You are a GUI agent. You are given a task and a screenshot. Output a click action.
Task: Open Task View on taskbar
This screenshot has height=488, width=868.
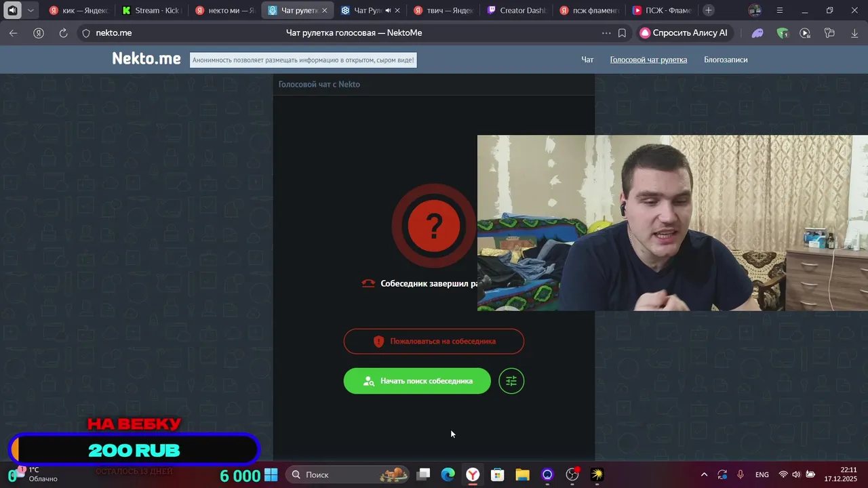[423, 474]
